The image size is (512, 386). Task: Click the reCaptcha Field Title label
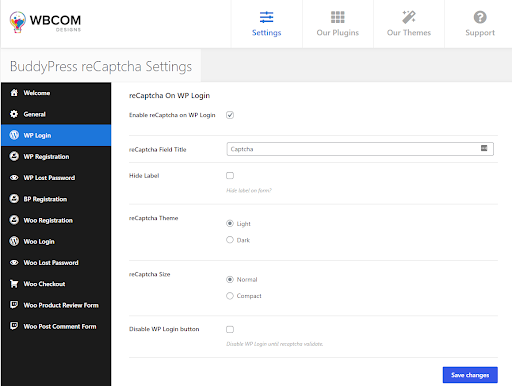tap(157, 149)
